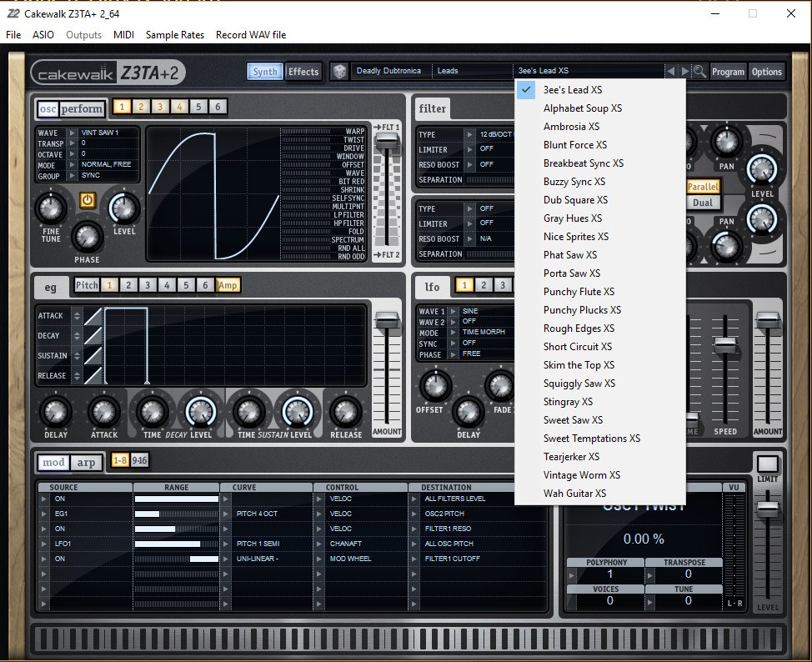Screen dimensions: 812x662
Task: Click the magnifier preset search icon
Action: pos(700,72)
